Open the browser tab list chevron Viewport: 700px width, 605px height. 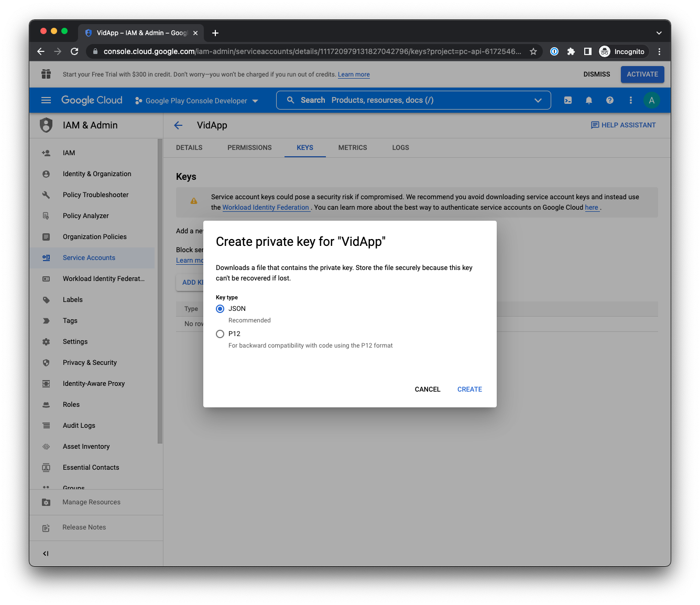click(x=659, y=33)
